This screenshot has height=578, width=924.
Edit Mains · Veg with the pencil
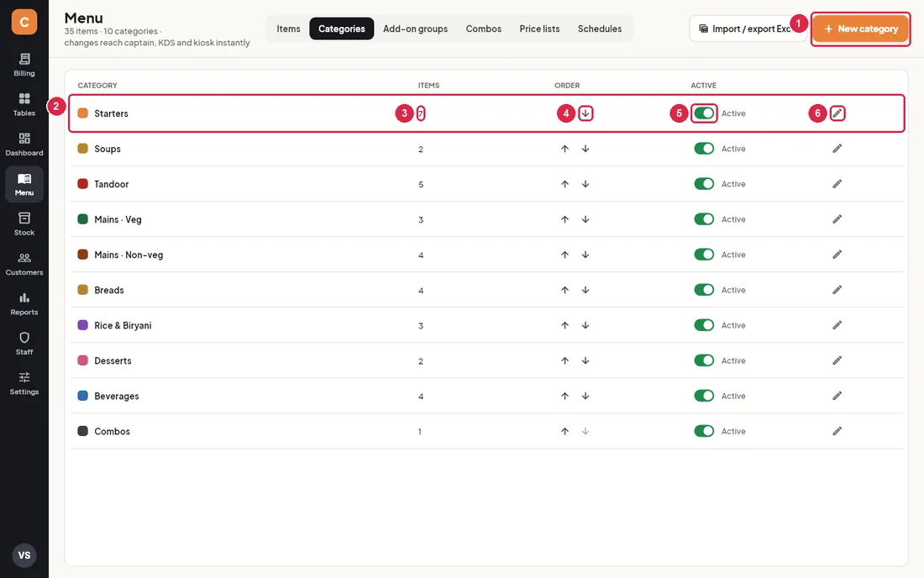click(837, 219)
